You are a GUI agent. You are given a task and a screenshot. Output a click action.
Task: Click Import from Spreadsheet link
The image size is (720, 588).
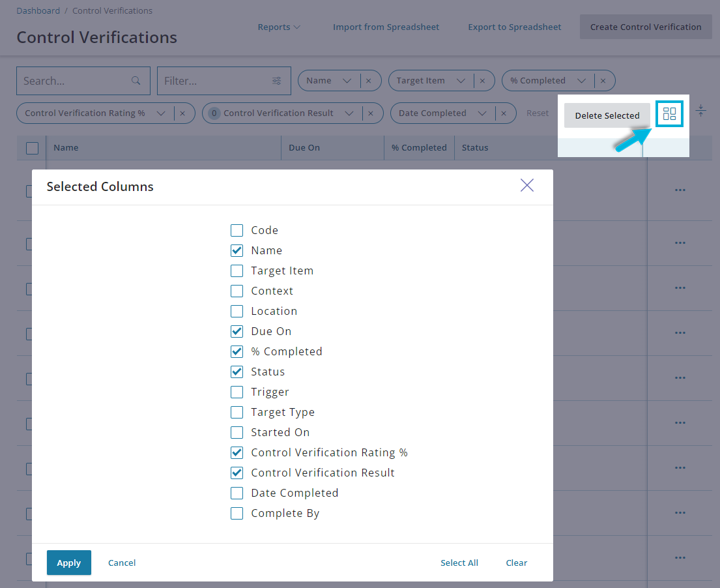coord(386,27)
